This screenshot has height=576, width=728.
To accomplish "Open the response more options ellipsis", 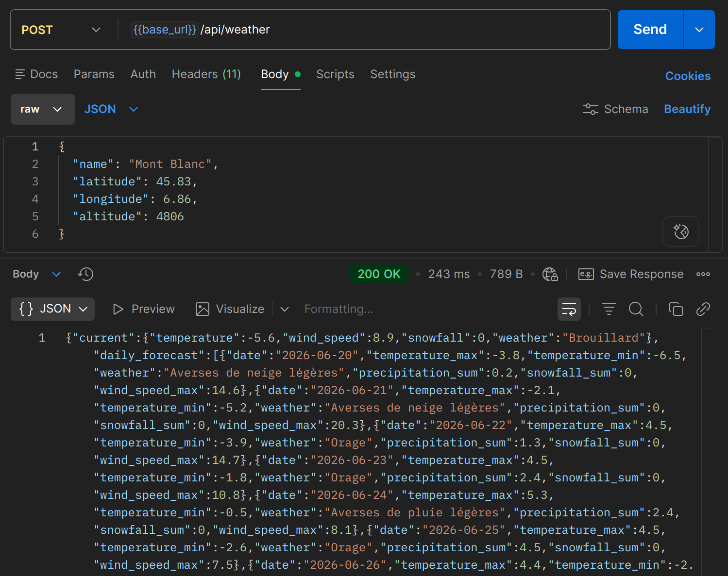I will pyautogui.click(x=703, y=274).
